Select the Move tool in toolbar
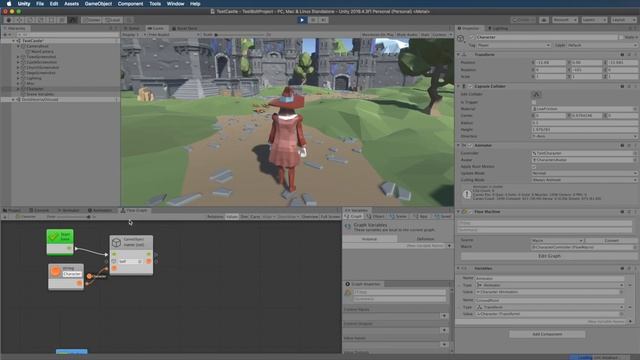 tap(19, 20)
